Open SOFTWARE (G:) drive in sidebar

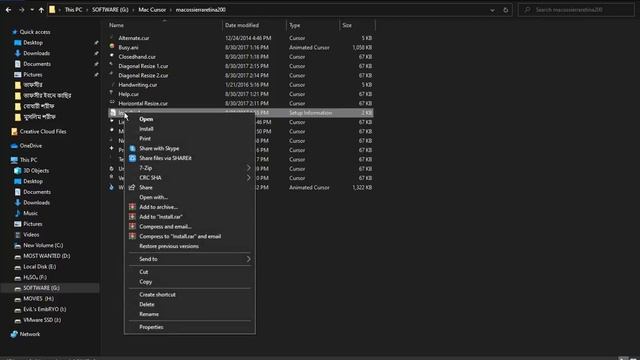click(x=41, y=288)
